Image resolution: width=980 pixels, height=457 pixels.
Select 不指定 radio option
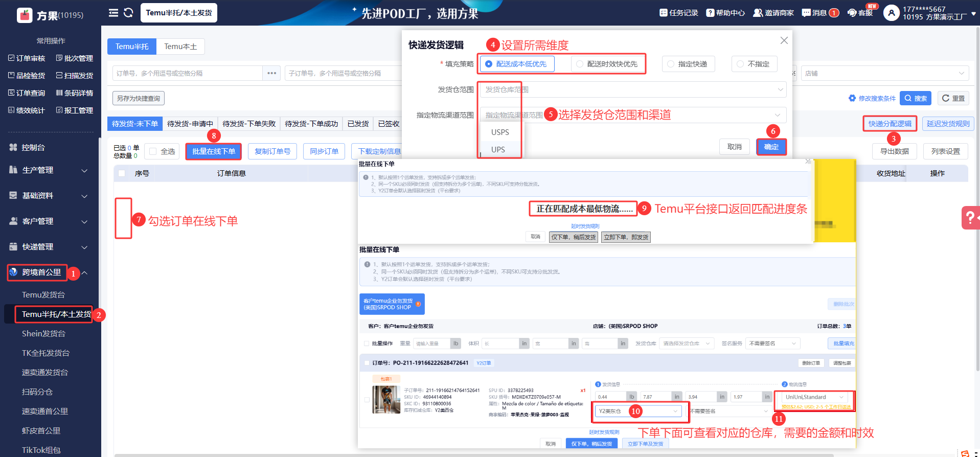coord(754,64)
